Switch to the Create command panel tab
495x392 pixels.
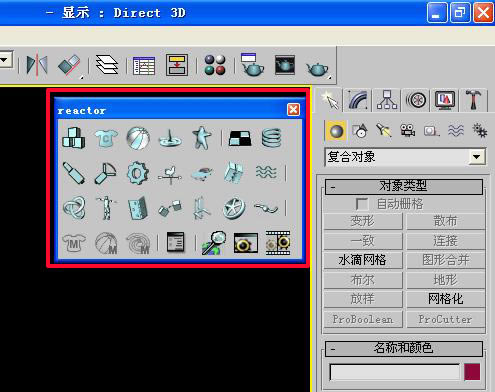click(329, 100)
